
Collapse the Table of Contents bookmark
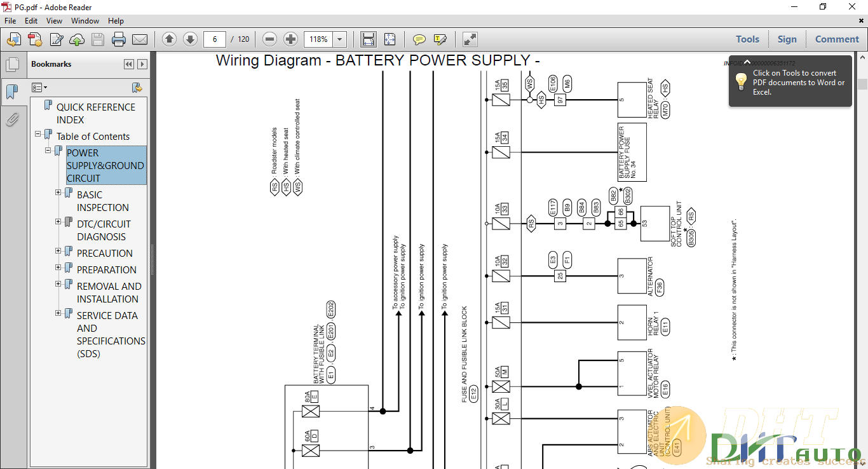point(38,134)
